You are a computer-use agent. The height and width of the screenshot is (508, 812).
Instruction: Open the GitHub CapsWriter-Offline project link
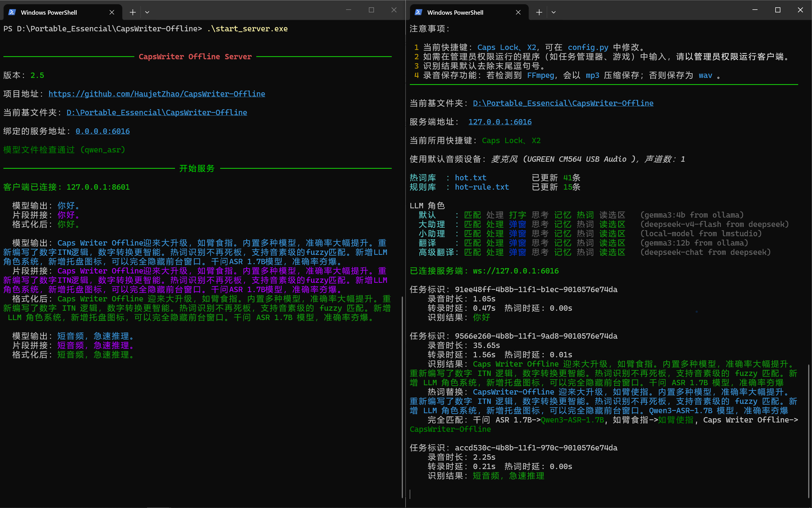click(157, 94)
